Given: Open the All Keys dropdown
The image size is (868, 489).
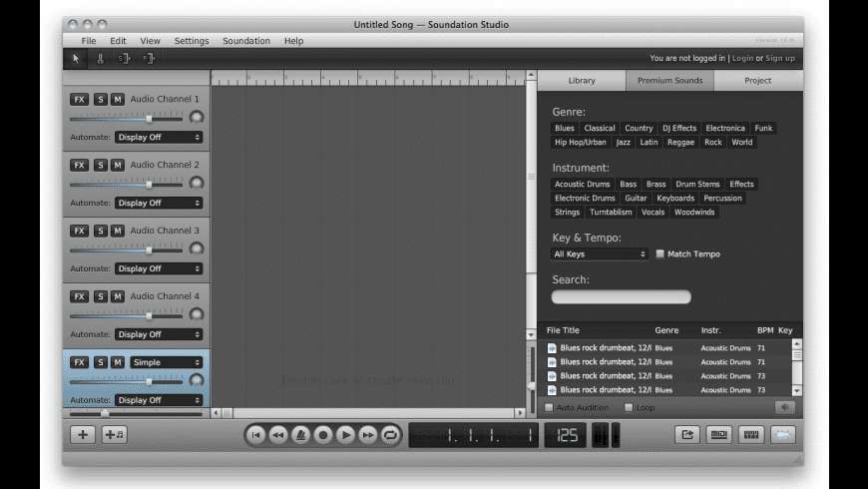Looking at the screenshot, I should tap(600, 254).
